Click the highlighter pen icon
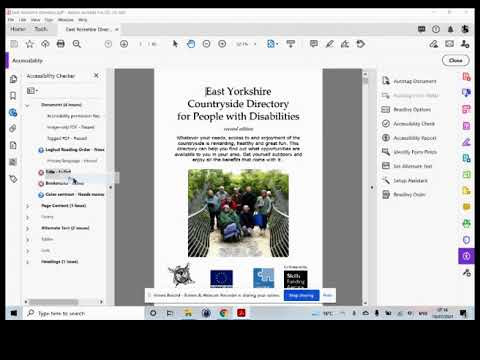 [x=329, y=44]
